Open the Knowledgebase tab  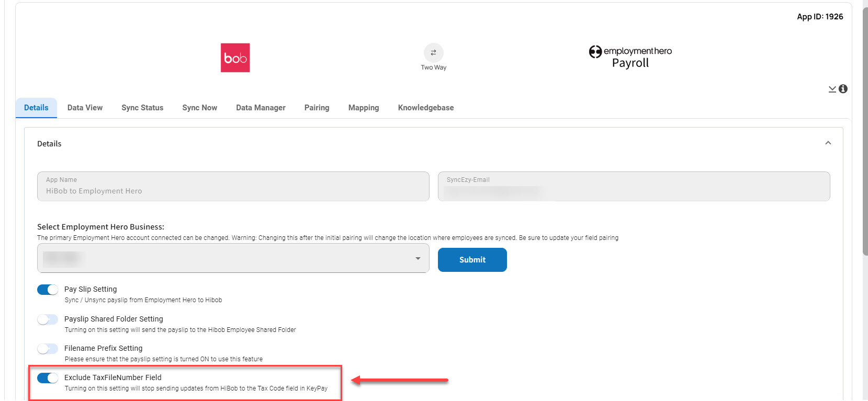[x=426, y=108]
